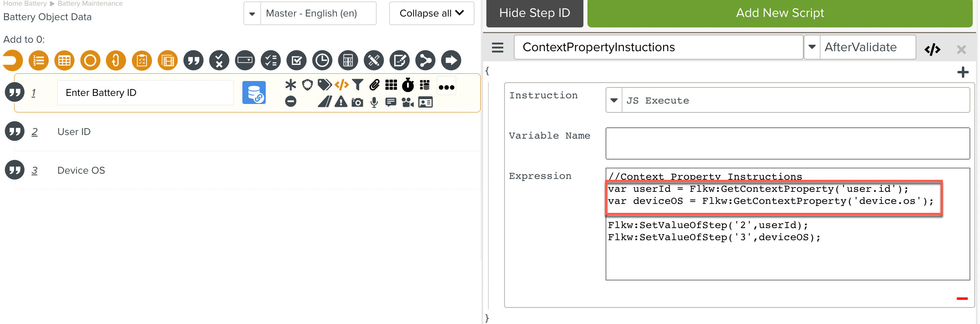Click the Hide Step ID button
This screenshot has width=980, height=324.
[x=534, y=13]
